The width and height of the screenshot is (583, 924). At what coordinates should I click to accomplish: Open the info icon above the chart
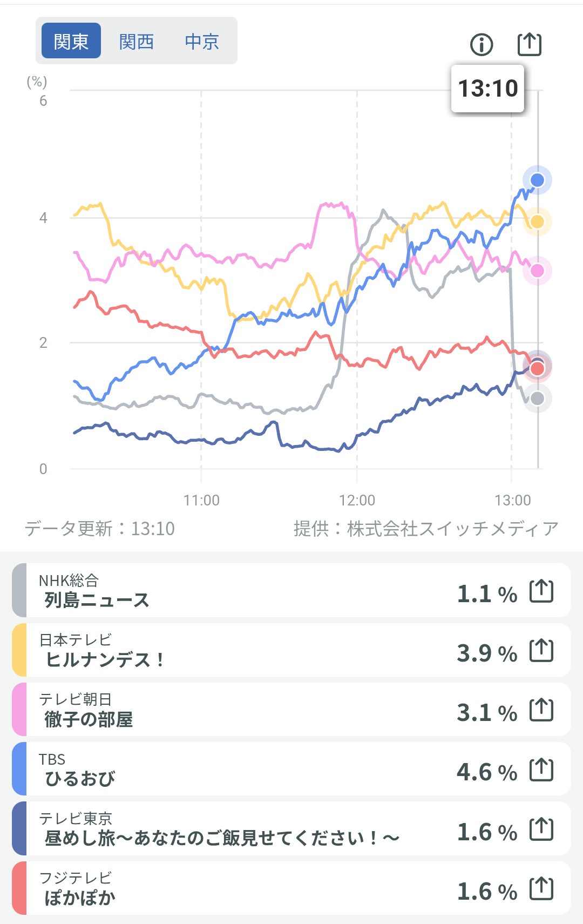coord(482,44)
